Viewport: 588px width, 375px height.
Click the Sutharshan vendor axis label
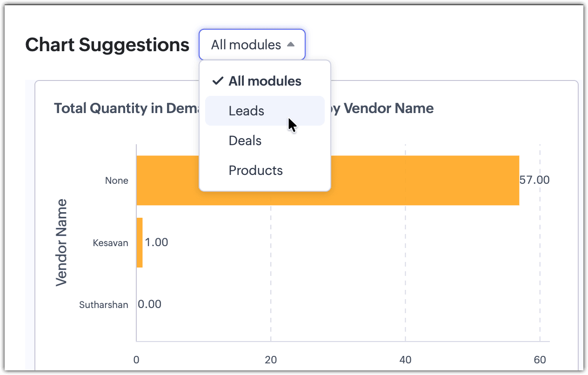(103, 305)
